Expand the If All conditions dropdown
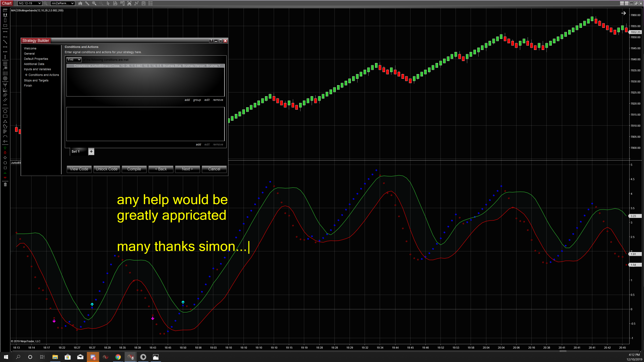The height and width of the screenshot is (362, 644). [74, 60]
